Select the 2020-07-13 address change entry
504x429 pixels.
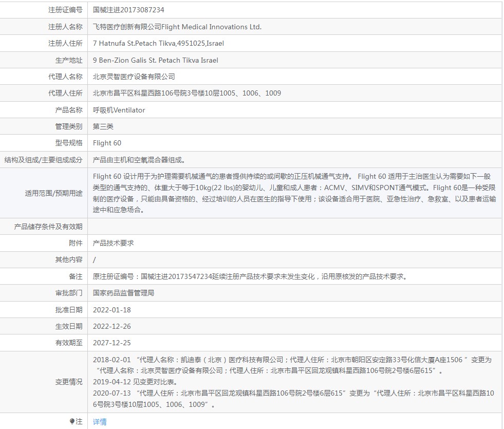tap(293, 399)
